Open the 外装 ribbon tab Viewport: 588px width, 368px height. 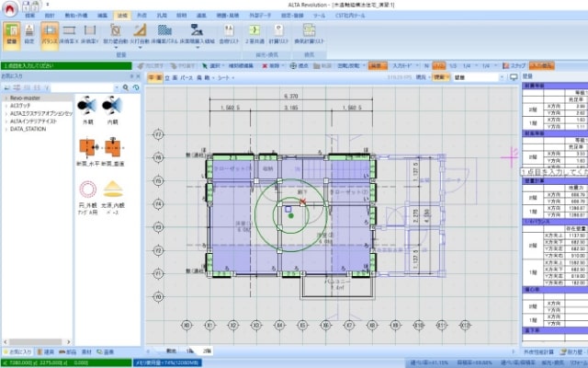tap(141, 17)
